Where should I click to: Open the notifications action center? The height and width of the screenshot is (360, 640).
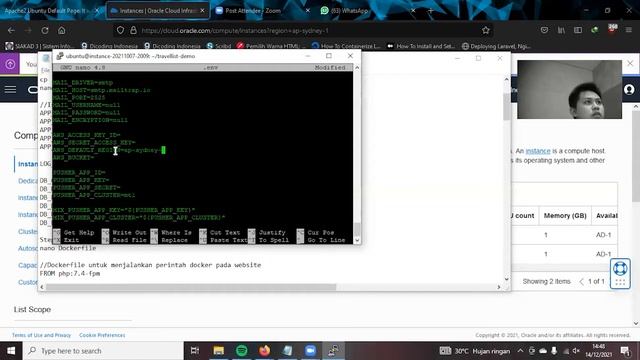pos(625,351)
